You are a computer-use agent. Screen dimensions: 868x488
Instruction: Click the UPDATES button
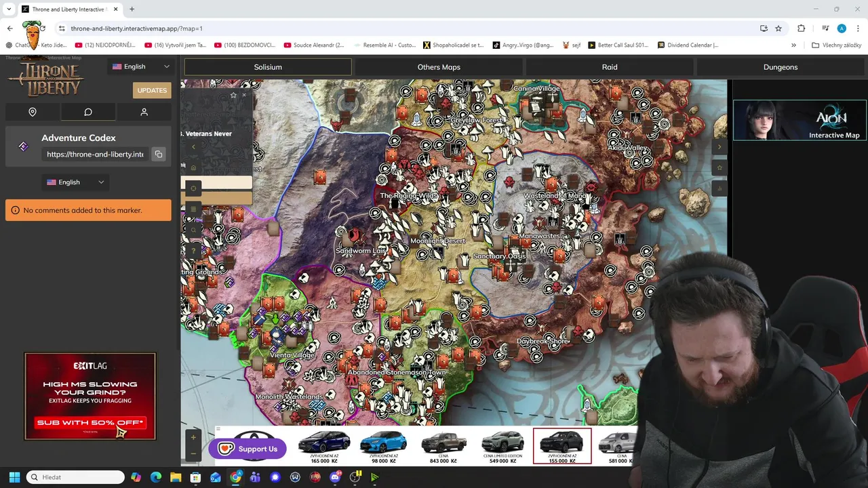pos(152,90)
